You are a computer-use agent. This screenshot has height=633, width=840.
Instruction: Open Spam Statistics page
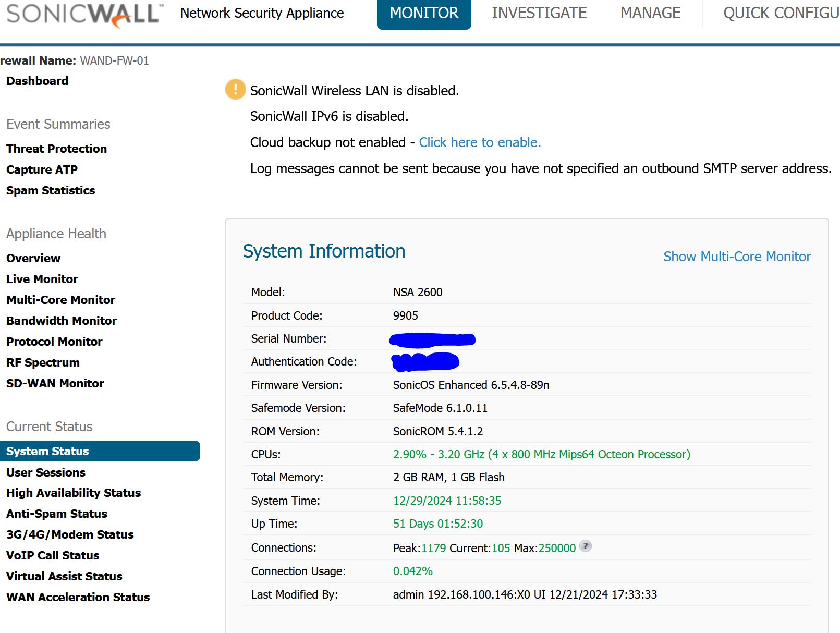51,190
